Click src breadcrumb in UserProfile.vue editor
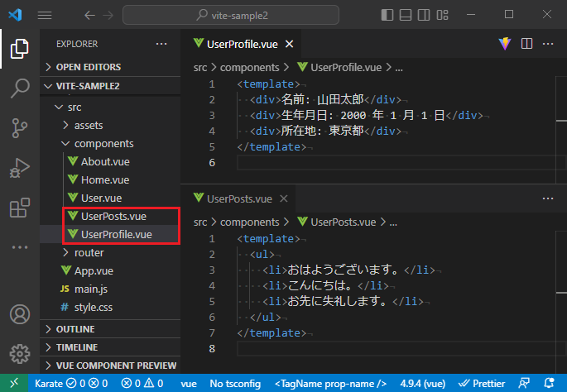The height and width of the screenshot is (392, 567). (x=200, y=68)
